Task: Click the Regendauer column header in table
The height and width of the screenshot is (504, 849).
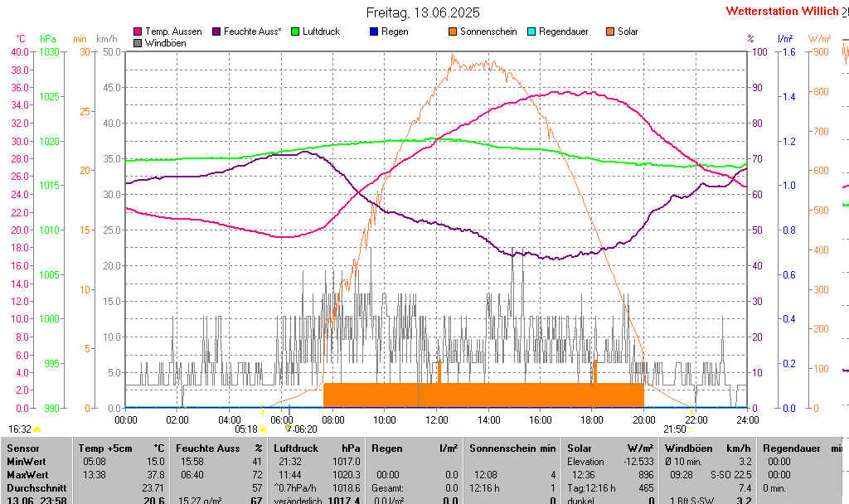Action: pos(792,448)
